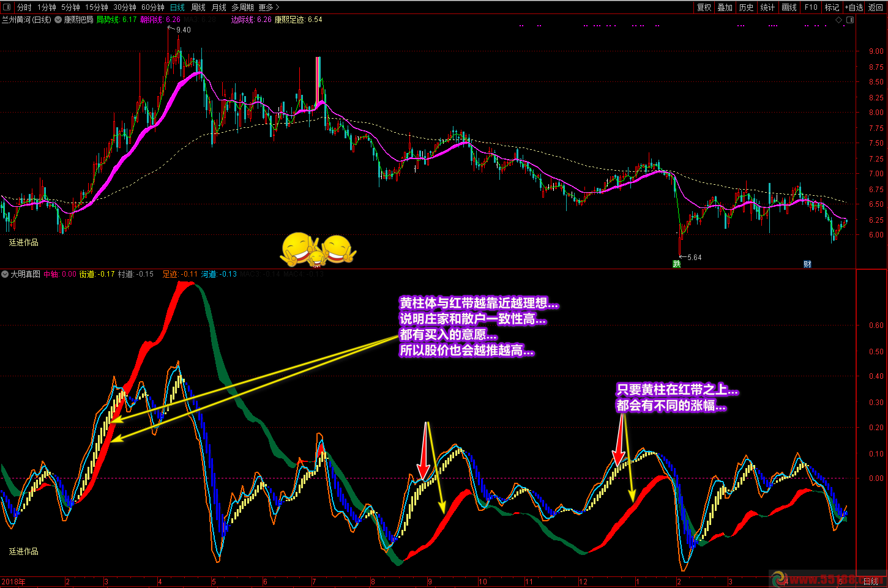
Task: Click the 标记 mark button
Action: click(x=832, y=7)
